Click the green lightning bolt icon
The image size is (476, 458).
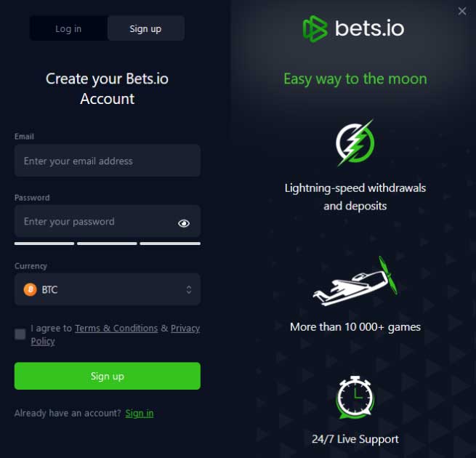pos(355,143)
